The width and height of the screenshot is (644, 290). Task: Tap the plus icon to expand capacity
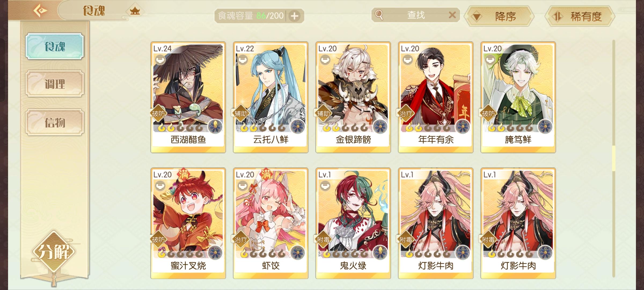294,16
